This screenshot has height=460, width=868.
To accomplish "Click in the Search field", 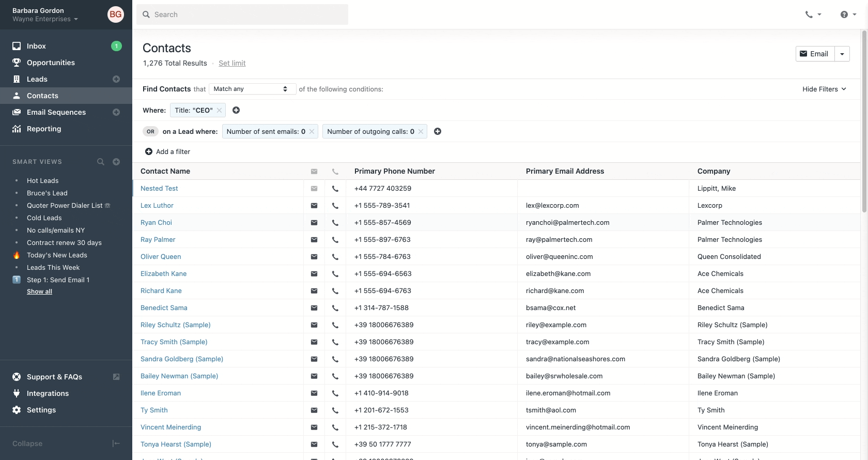I will pos(242,14).
